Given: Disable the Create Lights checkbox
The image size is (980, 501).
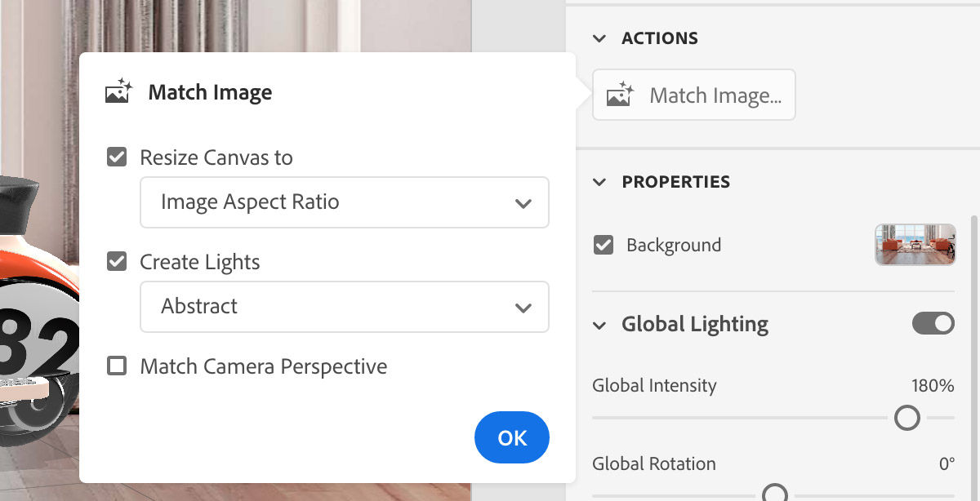Looking at the screenshot, I should 118,262.
